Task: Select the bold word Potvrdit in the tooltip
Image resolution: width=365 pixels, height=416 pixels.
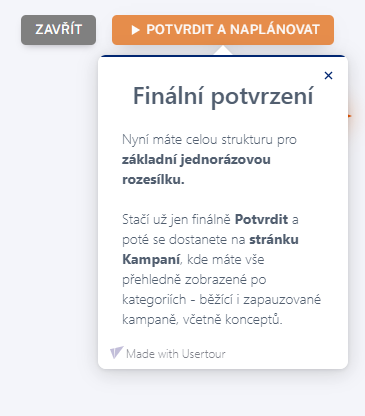Action: click(x=261, y=219)
